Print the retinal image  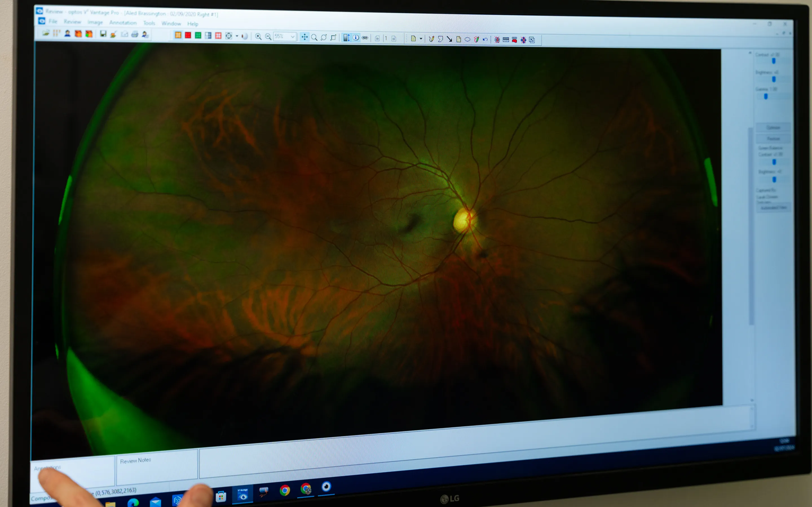[x=134, y=34]
